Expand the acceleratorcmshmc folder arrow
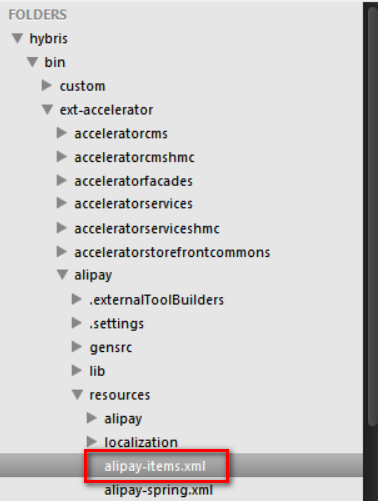The height and width of the screenshot is (501, 378). click(62, 157)
